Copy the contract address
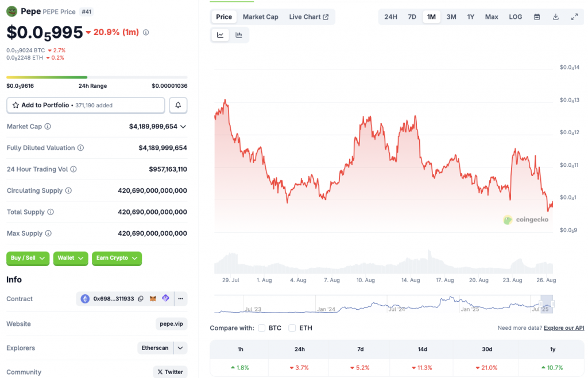588x378 pixels. click(141, 299)
